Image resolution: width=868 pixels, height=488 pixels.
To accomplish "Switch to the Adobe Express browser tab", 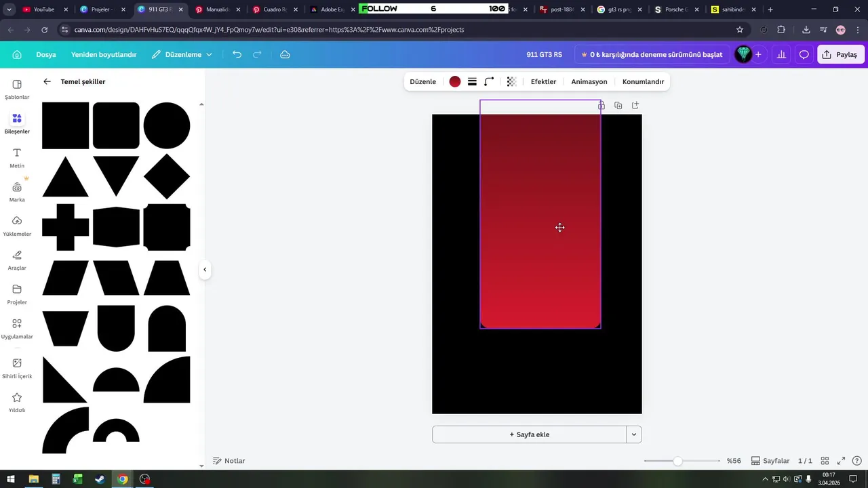I will (x=332, y=9).
